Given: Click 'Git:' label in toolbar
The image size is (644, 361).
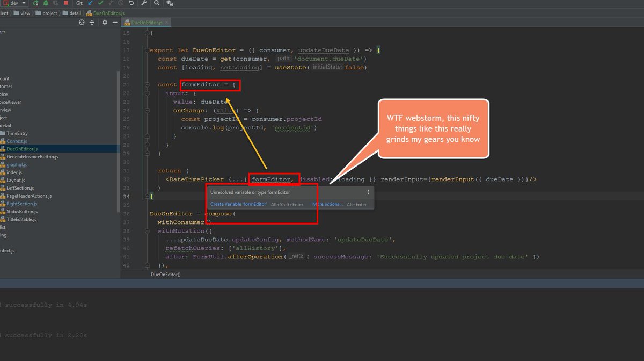Looking at the screenshot, I should pos(79,3).
